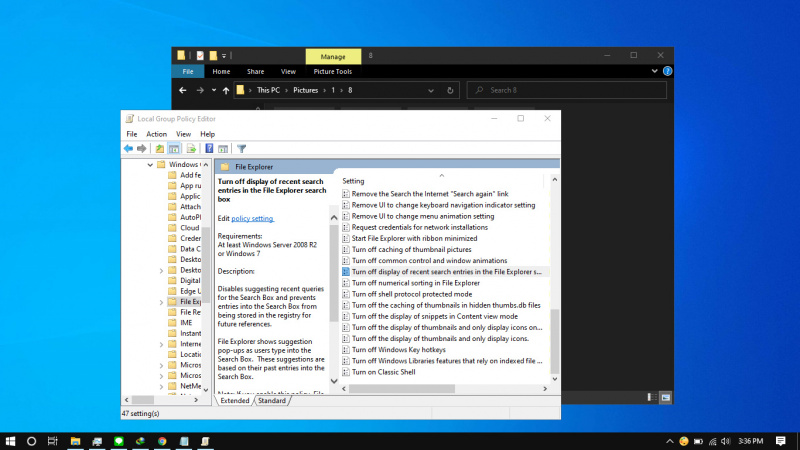Click the Setting column header
Image resolution: width=800 pixels, height=450 pixels.
353,181
